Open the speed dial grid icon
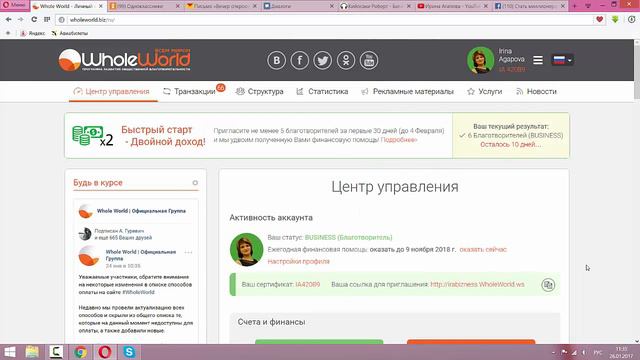640x360 pixels. (x=47, y=20)
